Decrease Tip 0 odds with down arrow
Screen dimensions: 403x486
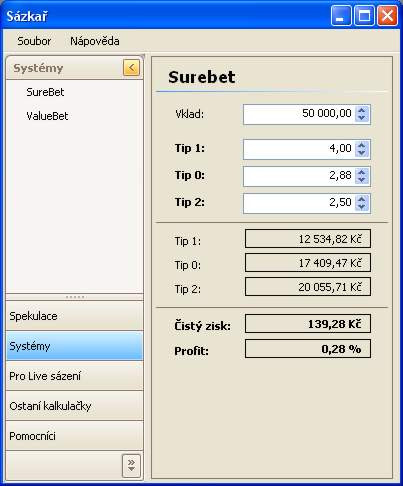(362, 180)
